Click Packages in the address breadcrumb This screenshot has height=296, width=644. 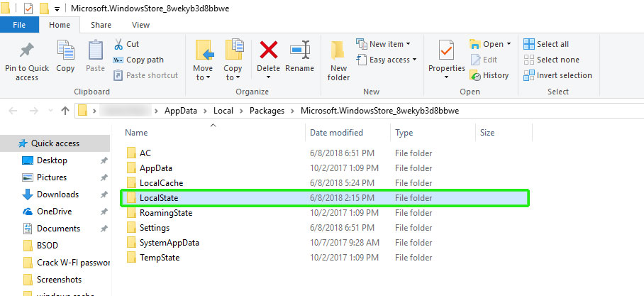(267, 111)
